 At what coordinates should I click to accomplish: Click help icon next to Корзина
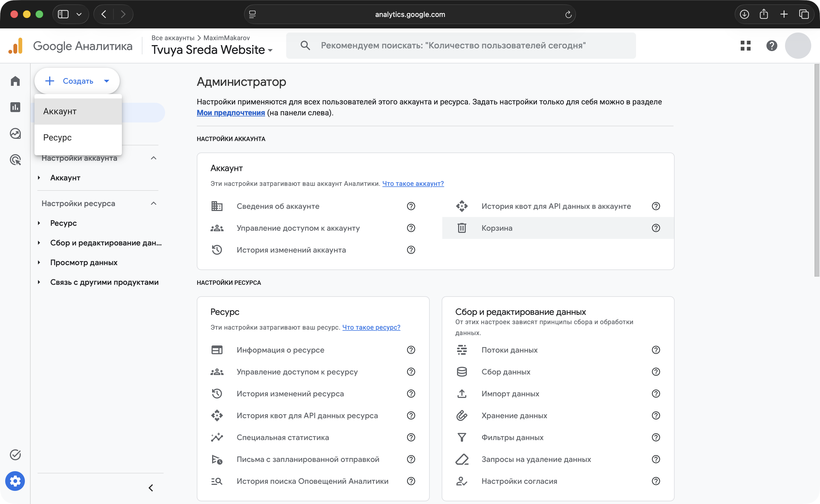coord(656,228)
